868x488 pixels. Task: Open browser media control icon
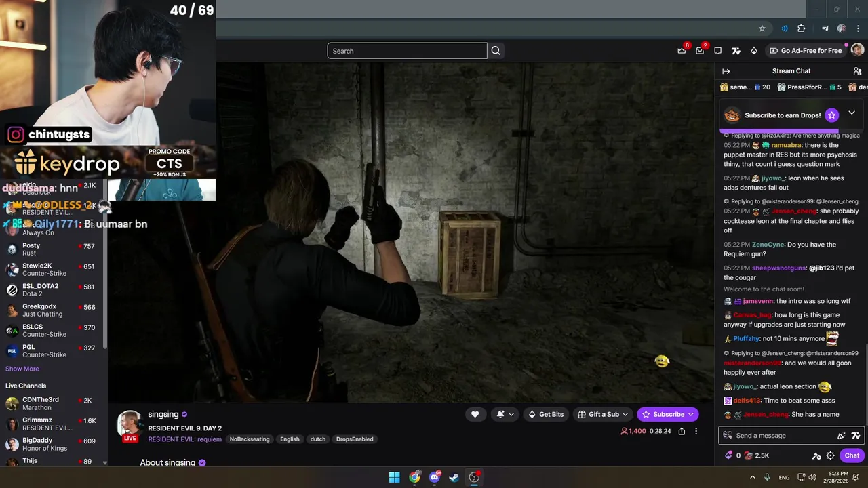[825, 28]
